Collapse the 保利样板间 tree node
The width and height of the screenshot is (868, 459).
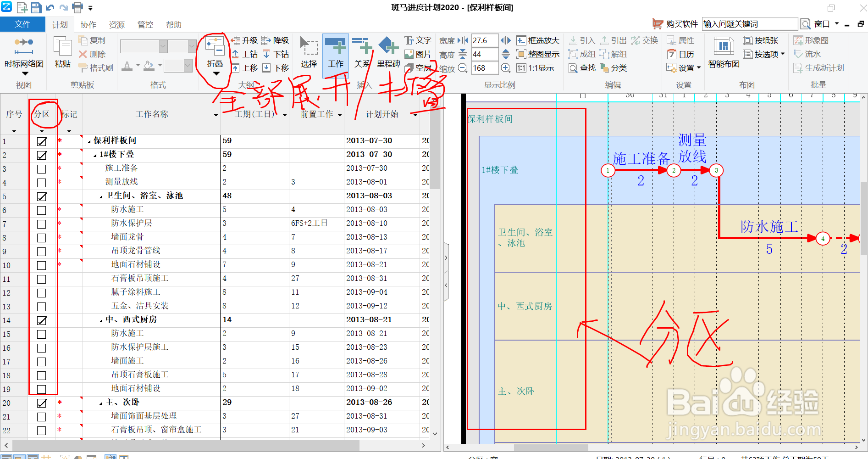[x=89, y=141]
